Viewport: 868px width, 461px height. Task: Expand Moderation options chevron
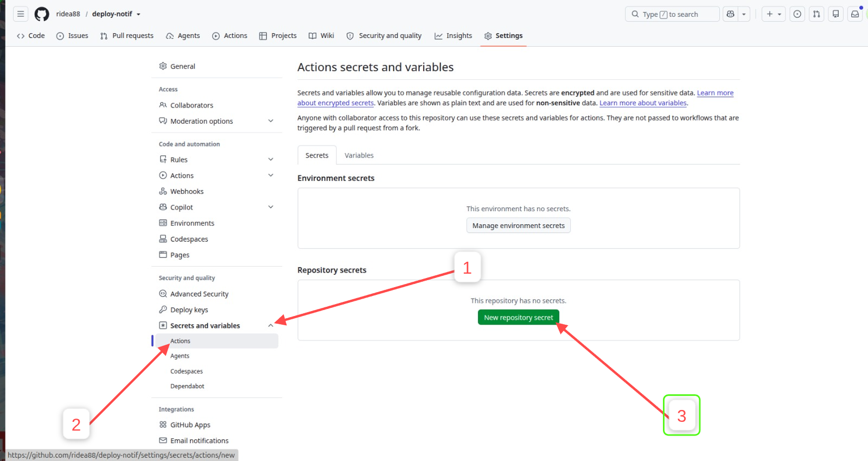tap(271, 121)
